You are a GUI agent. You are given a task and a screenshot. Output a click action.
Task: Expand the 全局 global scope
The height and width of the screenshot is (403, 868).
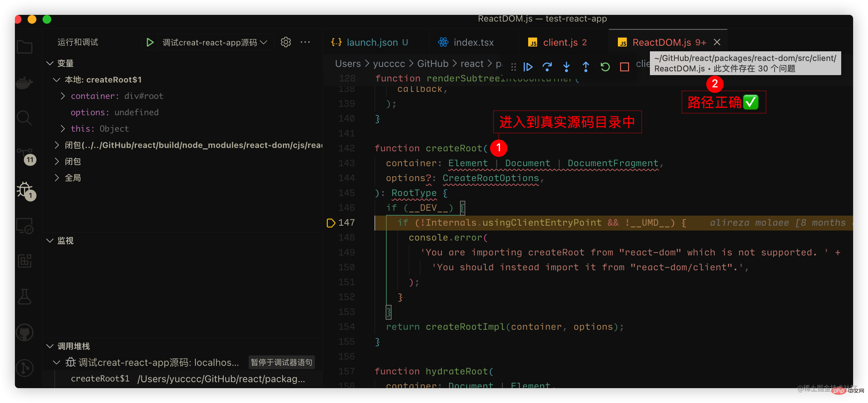(x=57, y=178)
